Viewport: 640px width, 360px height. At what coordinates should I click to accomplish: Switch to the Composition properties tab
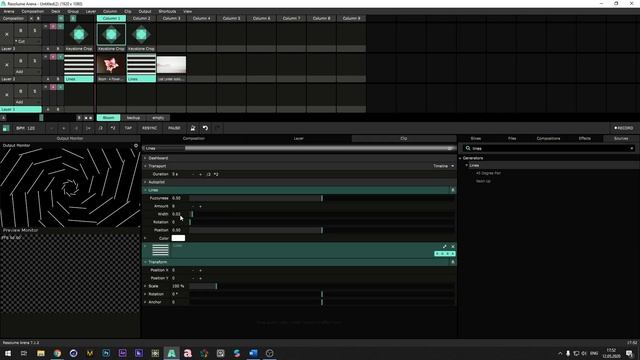pyautogui.click(x=194, y=139)
